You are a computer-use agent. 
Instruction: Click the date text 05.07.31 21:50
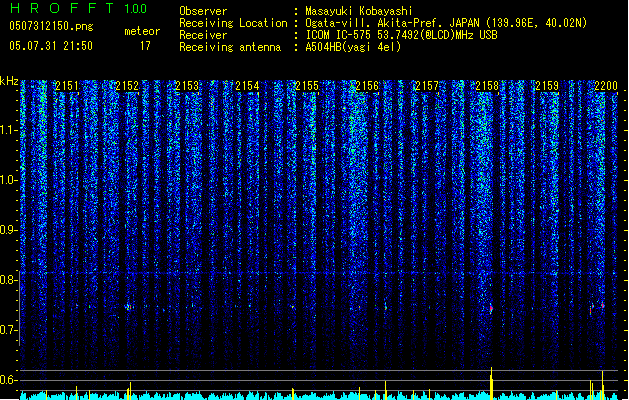click(51, 46)
